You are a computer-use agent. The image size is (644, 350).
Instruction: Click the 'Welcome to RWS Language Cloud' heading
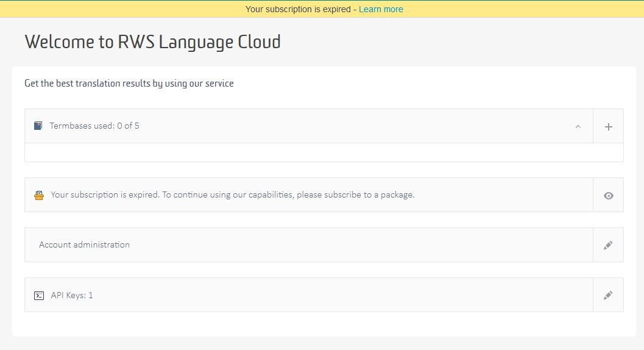coord(152,42)
